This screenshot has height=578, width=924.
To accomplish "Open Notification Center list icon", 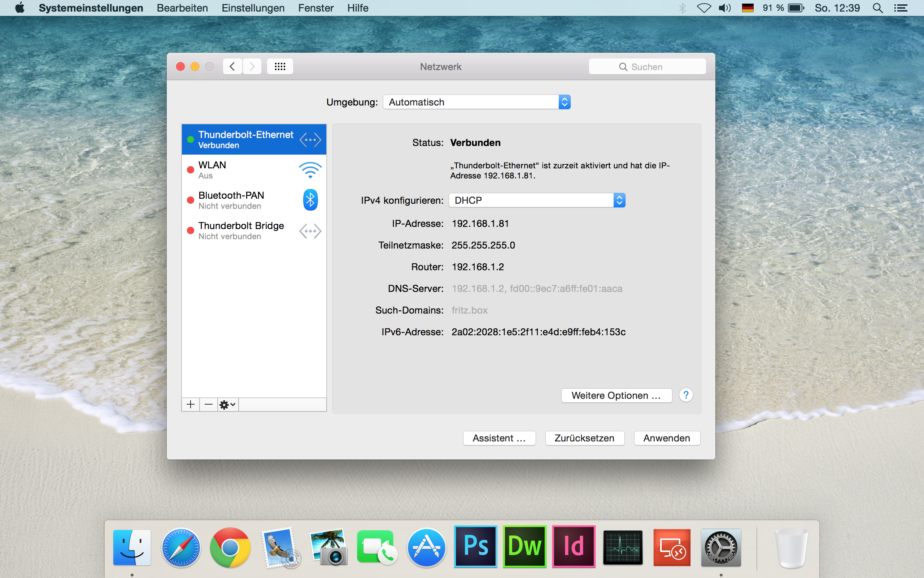I will pos(901,8).
